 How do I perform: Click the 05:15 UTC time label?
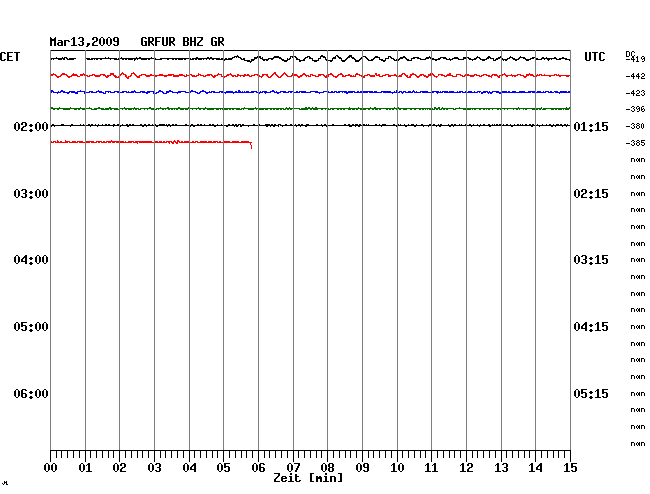pos(591,393)
